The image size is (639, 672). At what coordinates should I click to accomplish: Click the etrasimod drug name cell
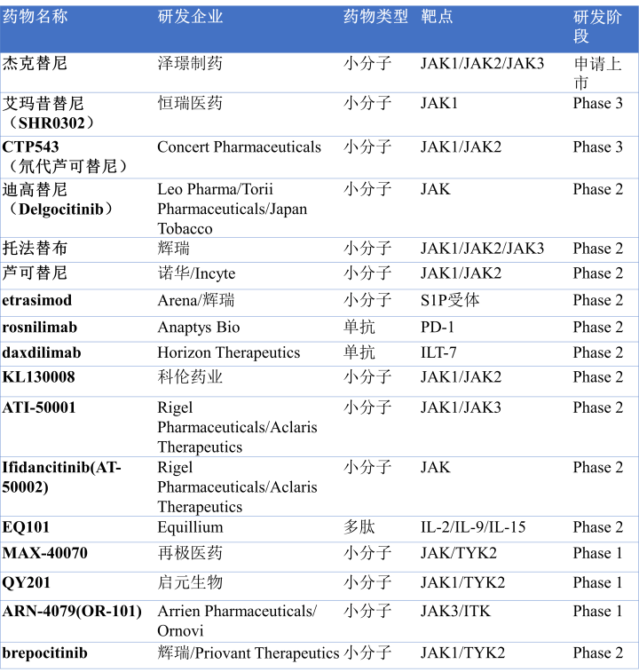point(37,300)
